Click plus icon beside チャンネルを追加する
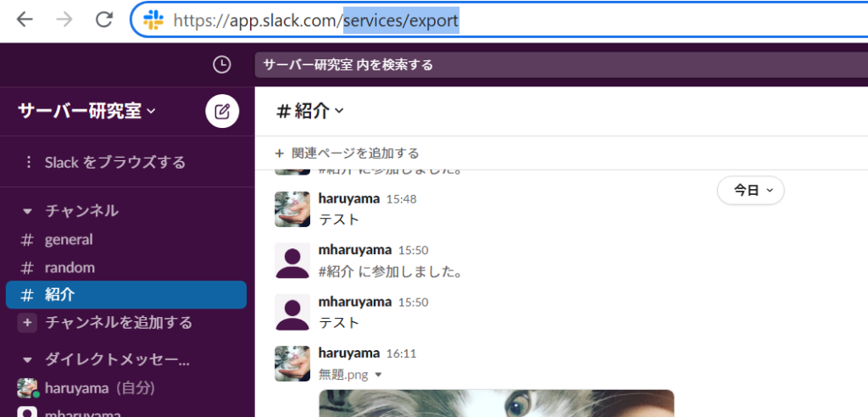This screenshot has height=417, width=868. point(28,323)
